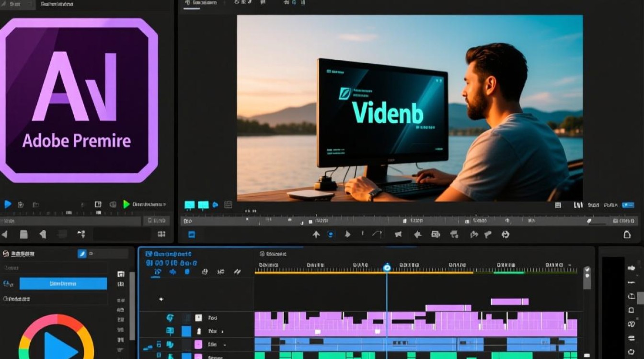
Task: Click the back-pointing triangle below the source panel
Action: (x=5, y=234)
